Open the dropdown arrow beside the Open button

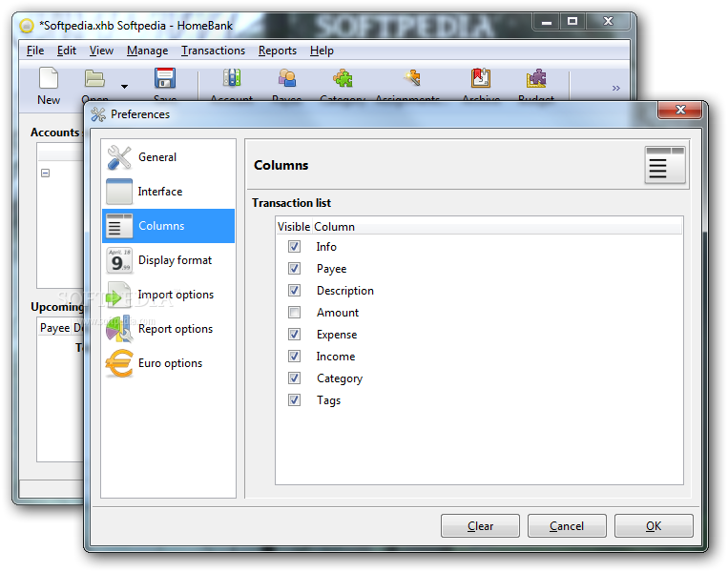124,87
